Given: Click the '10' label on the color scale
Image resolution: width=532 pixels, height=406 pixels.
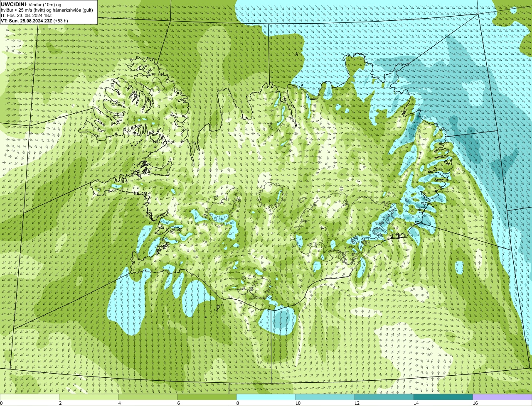Looking at the screenshot, I should [298, 403].
